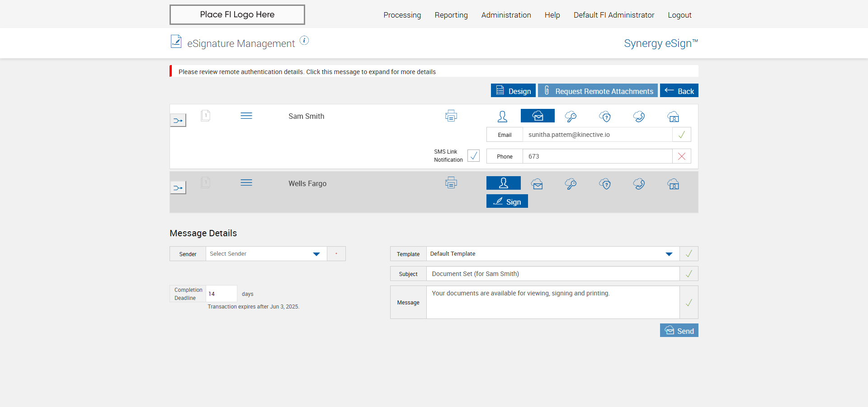Viewport: 868px width, 407px height.
Task: Pick phone authentication icon for Sam Smith
Action: [639, 117]
